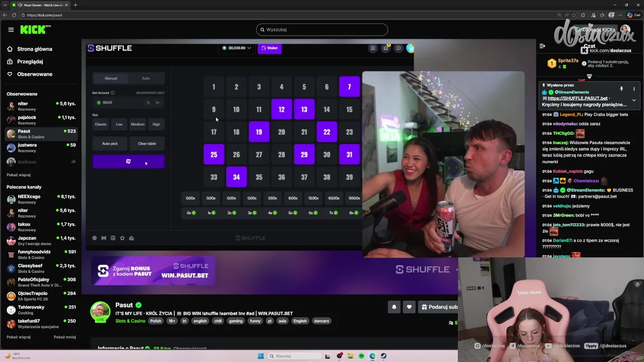Open justwera in the followed channels list

coord(40,147)
